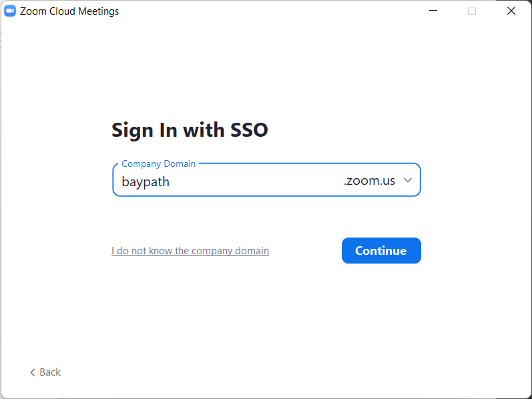Click the "Zoom Cloud Meetings" title text

click(x=69, y=11)
